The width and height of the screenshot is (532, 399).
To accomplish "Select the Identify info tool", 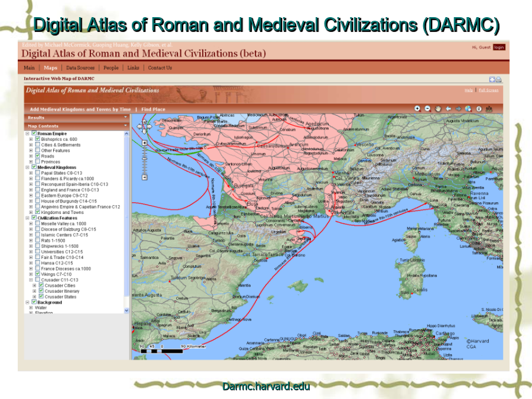I will (x=479, y=109).
